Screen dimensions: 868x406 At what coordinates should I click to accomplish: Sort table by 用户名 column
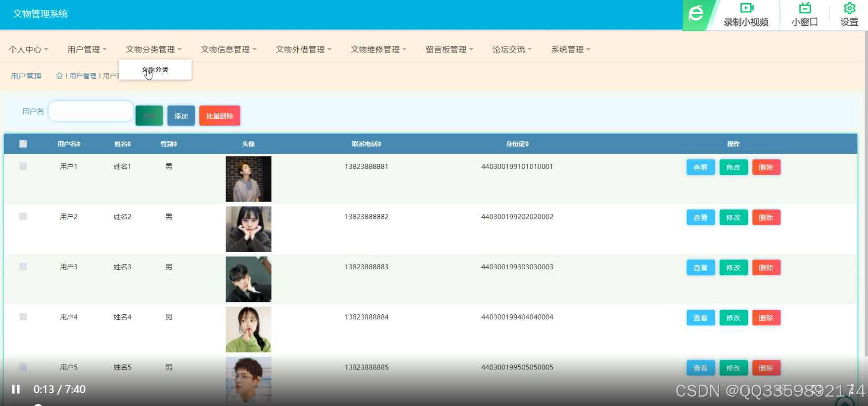point(69,144)
